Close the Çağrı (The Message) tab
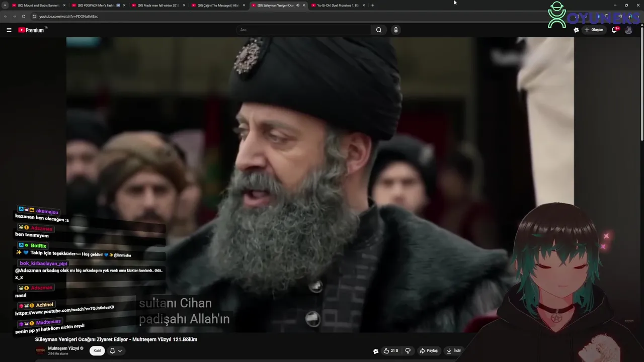Image resolution: width=644 pixels, height=362 pixels. [x=244, y=5]
